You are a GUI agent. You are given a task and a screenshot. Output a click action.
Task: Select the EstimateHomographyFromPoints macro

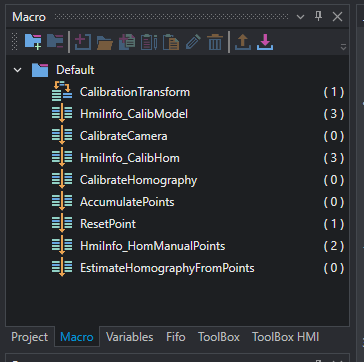pos(167,268)
